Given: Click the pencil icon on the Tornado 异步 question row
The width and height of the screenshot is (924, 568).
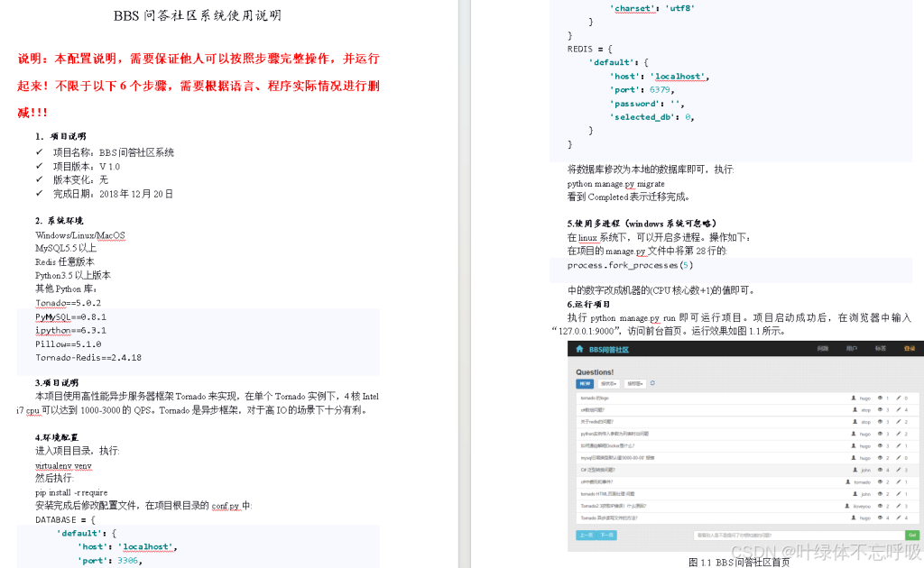Looking at the screenshot, I should pyautogui.click(x=897, y=518).
